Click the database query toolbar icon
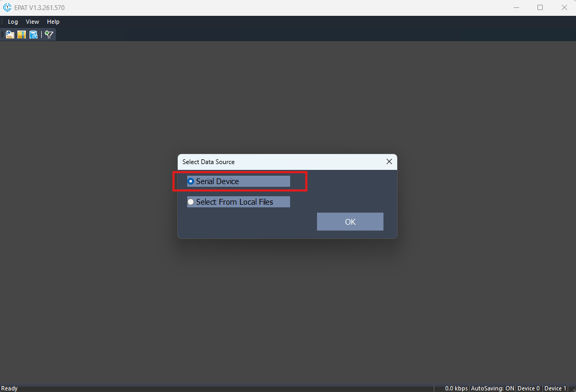Viewport: 576px width, 392px height. pyautogui.click(x=34, y=35)
